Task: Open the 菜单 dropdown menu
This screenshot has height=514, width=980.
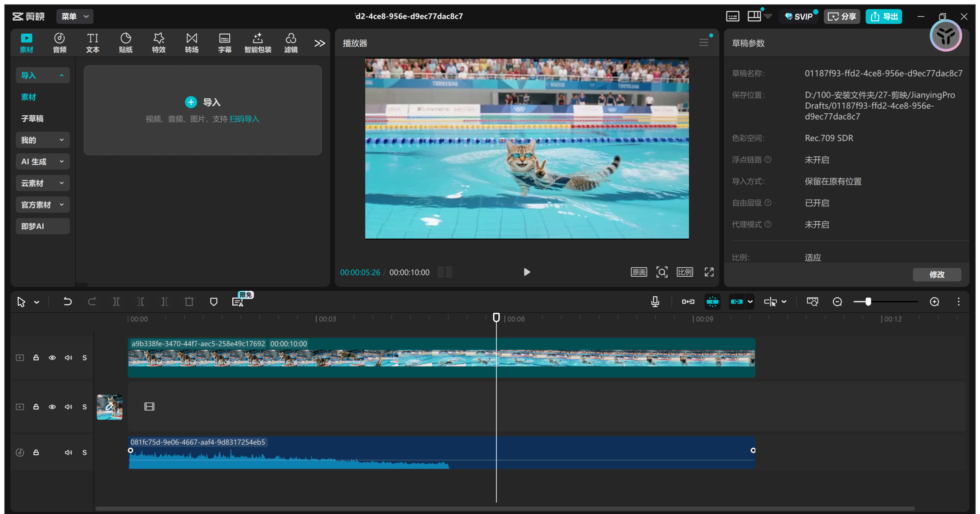Action: pyautogui.click(x=75, y=16)
